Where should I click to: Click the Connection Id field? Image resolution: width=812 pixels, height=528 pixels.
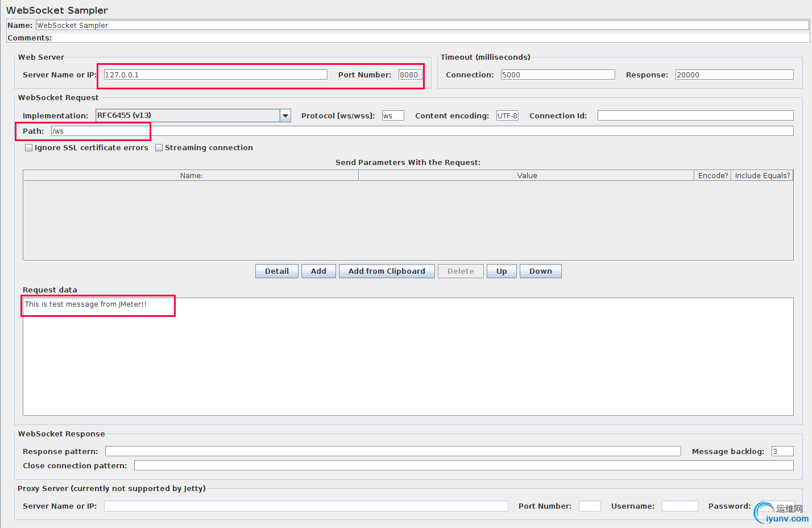695,115
